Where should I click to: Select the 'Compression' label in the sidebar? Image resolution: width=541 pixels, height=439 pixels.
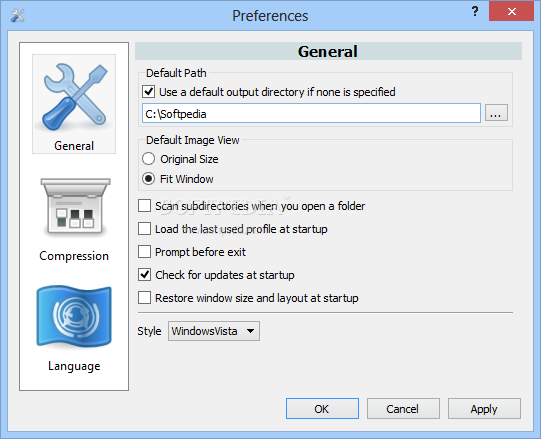point(74,256)
